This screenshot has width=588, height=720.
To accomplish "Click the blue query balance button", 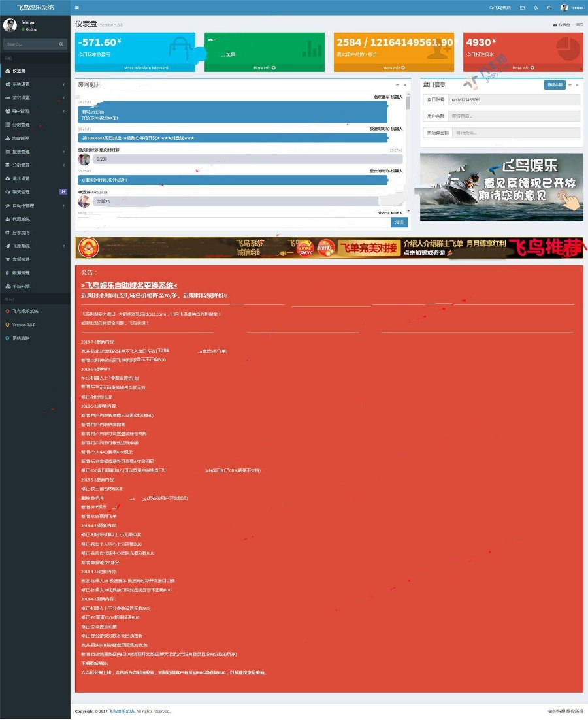I will [x=555, y=85].
